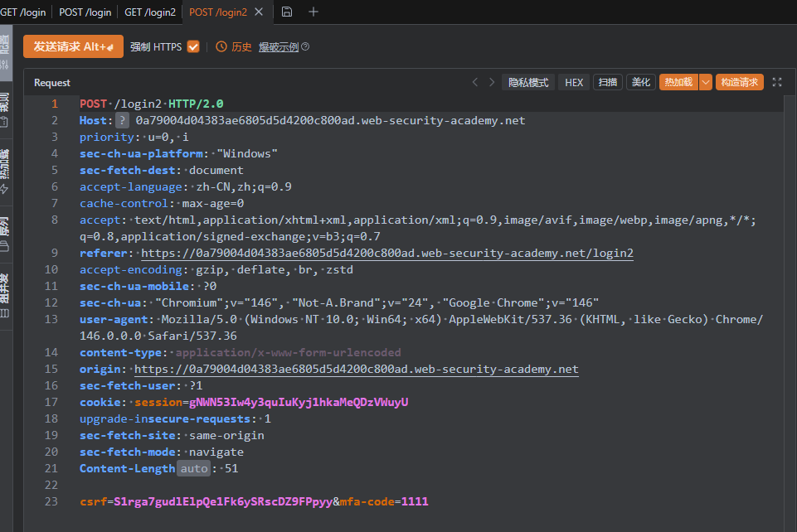Viewport: 797px width, 532px height.
Task: Click the save icon beside the tabs
Action: (x=286, y=12)
